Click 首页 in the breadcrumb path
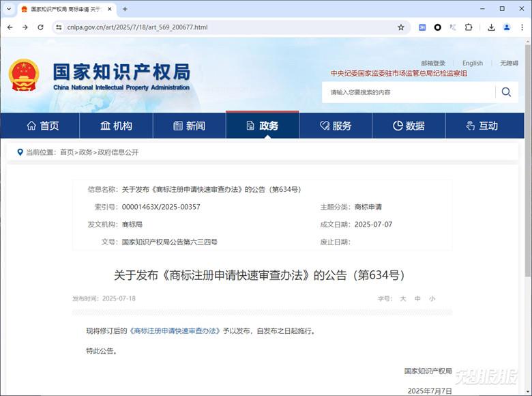This screenshot has width=532, height=396. (67, 152)
